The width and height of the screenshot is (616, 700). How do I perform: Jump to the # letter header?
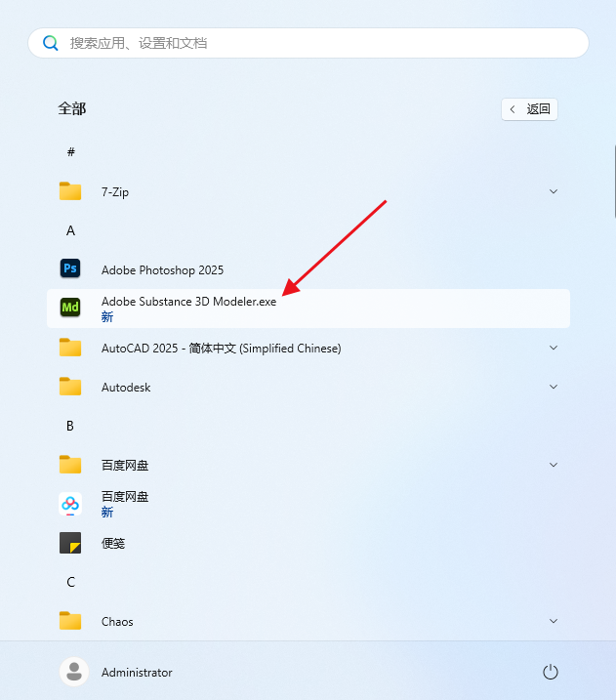click(71, 152)
